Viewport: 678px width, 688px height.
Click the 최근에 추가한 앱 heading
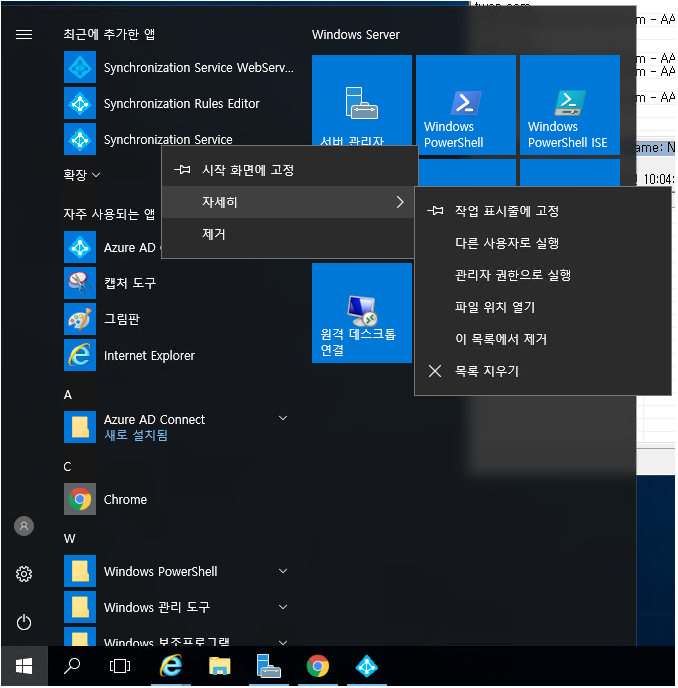[x=109, y=34]
